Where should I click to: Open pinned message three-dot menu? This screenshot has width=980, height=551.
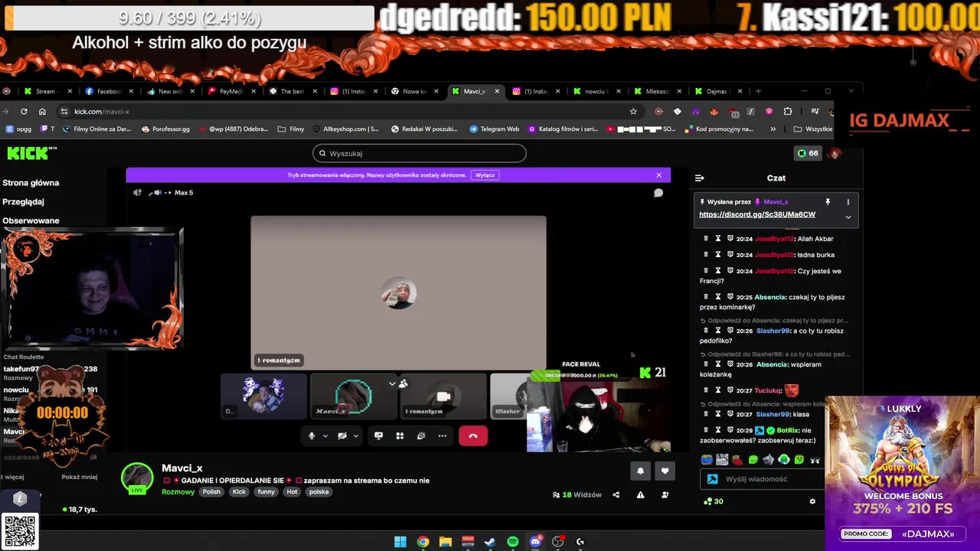point(848,202)
